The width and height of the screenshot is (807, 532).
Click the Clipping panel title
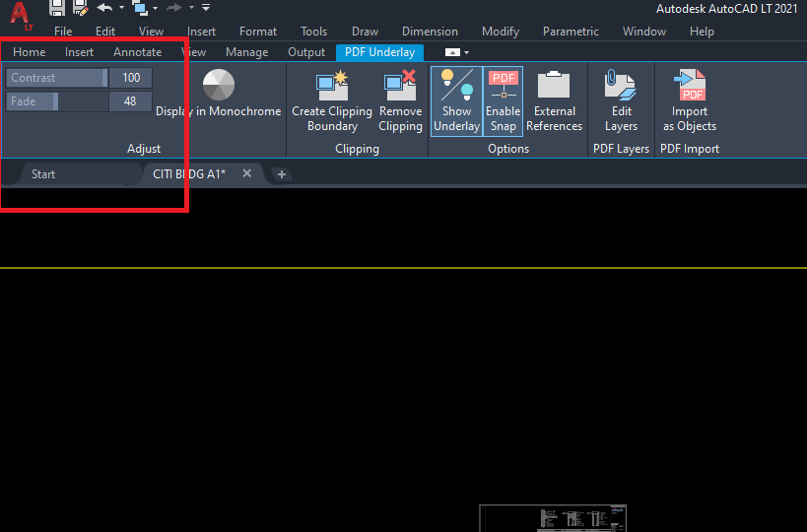pyautogui.click(x=357, y=149)
